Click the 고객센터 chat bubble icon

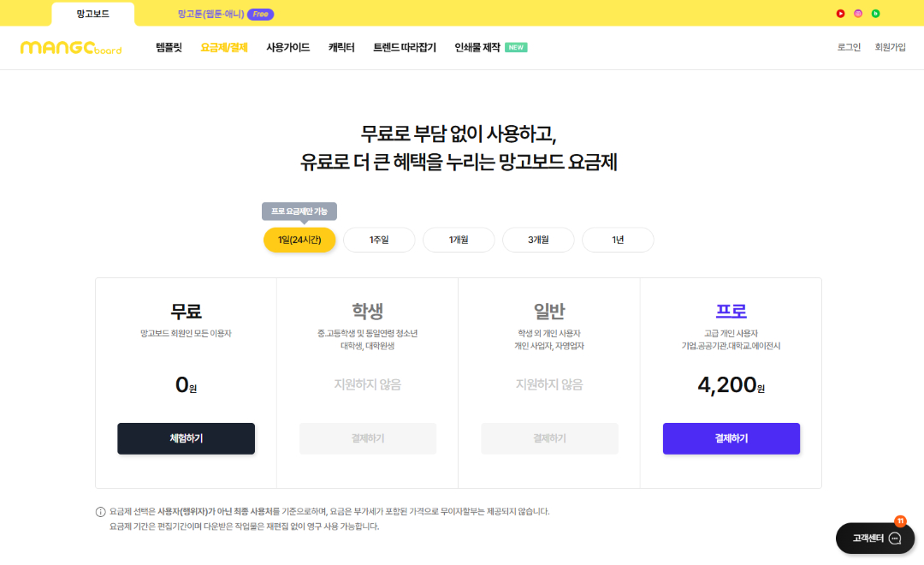click(895, 538)
